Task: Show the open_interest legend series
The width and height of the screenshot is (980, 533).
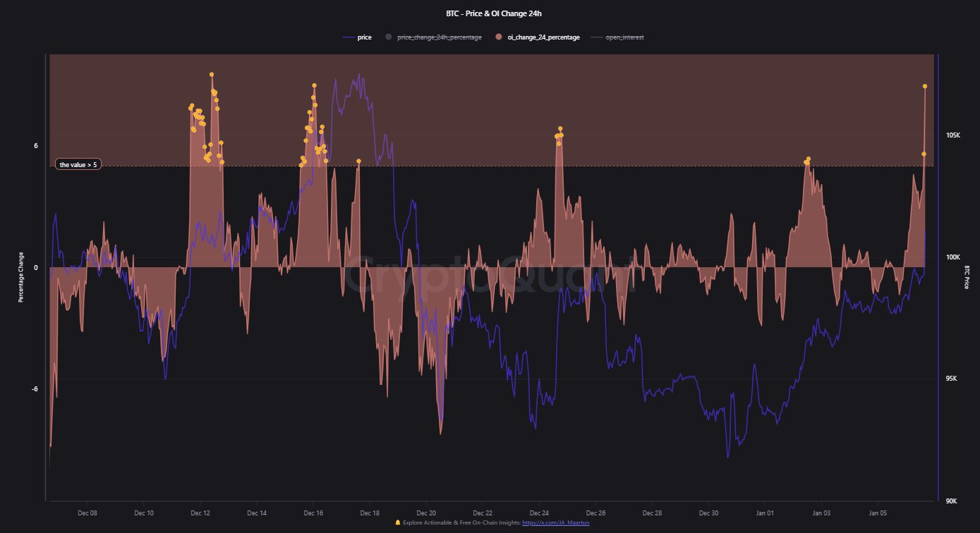Action: coord(624,37)
